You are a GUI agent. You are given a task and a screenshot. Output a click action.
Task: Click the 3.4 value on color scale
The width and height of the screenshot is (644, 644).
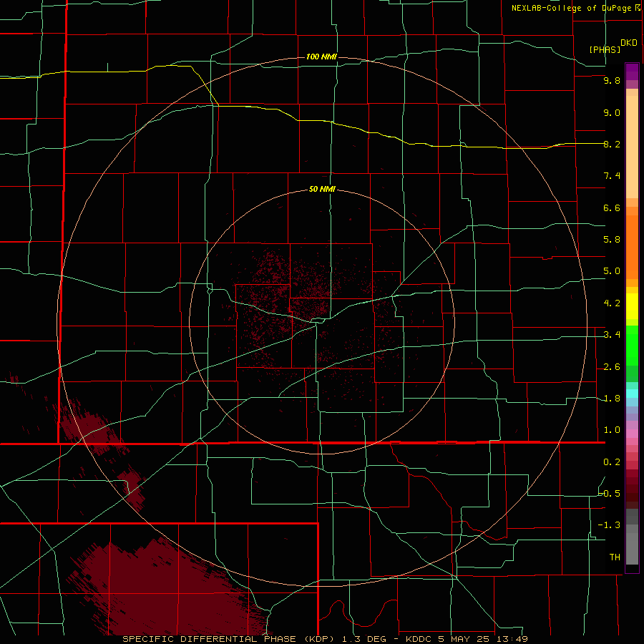612,335
